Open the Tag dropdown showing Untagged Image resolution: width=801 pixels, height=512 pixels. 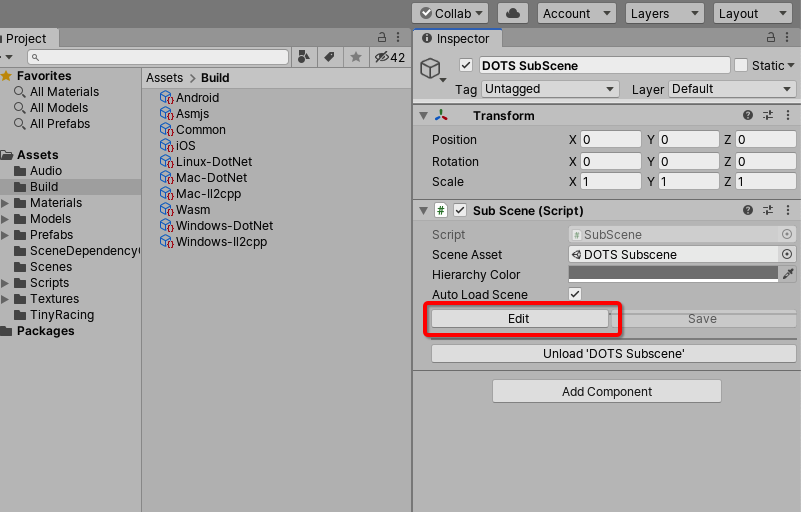pyautogui.click(x=551, y=89)
